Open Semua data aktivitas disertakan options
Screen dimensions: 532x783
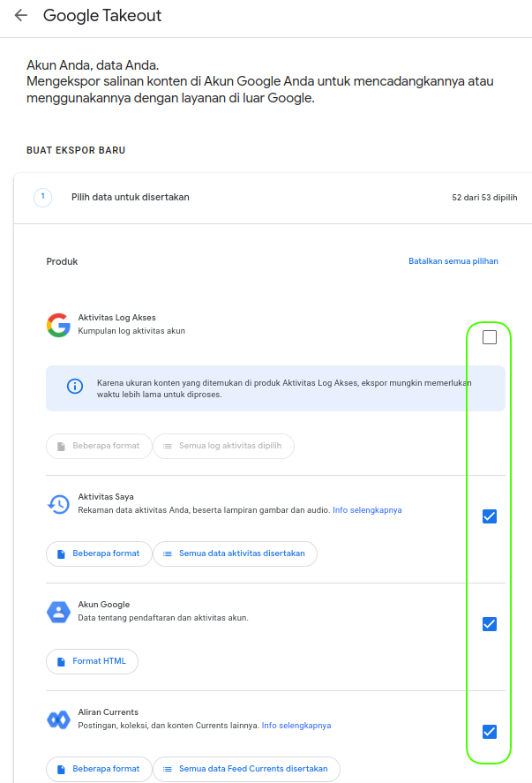coord(235,553)
